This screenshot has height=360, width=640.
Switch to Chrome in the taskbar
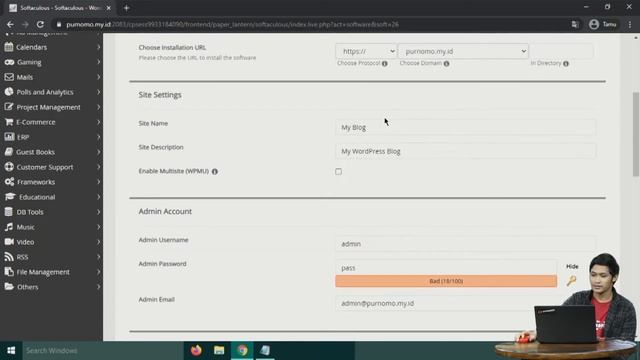point(242,350)
